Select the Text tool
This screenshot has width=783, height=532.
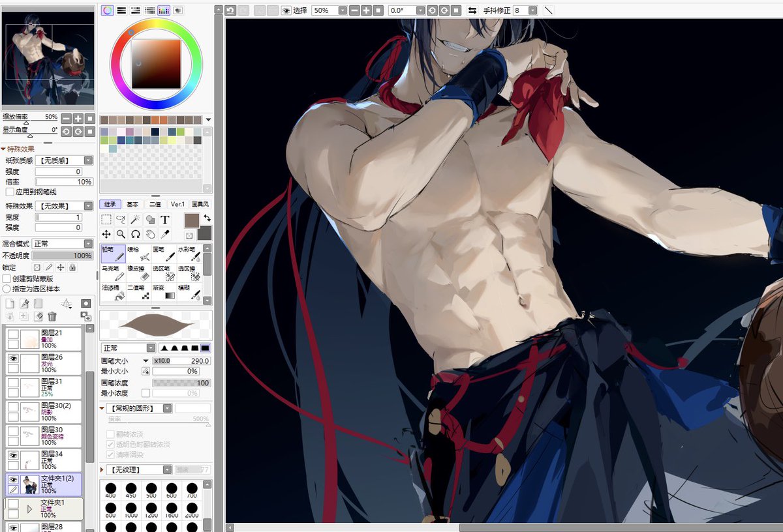[165, 220]
